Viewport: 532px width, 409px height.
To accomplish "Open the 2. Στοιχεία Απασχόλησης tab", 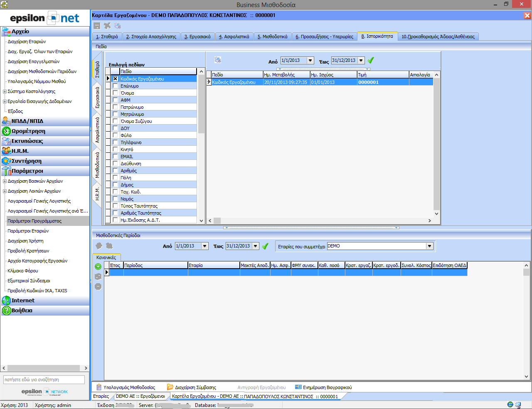I will tap(151, 37).
